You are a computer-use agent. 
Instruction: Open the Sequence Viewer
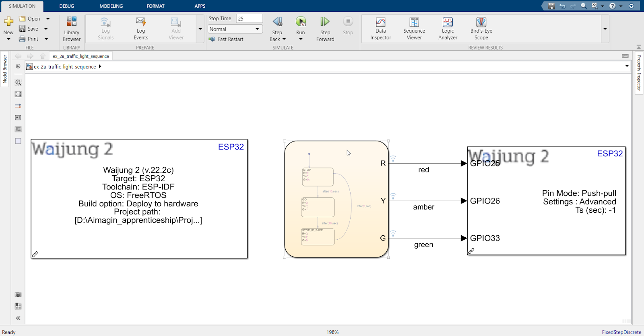click(414, 29)
